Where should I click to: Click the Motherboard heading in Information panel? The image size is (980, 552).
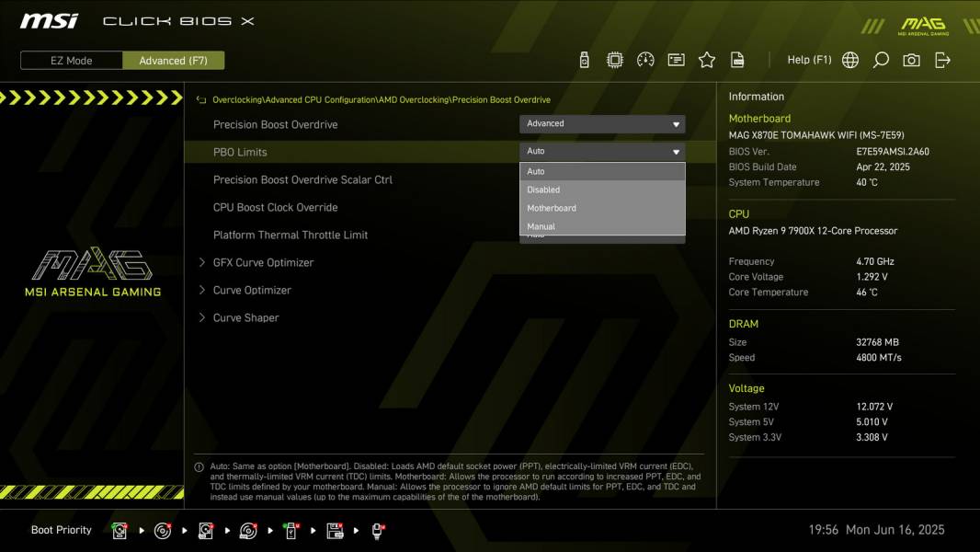click(x=759, y=118)
